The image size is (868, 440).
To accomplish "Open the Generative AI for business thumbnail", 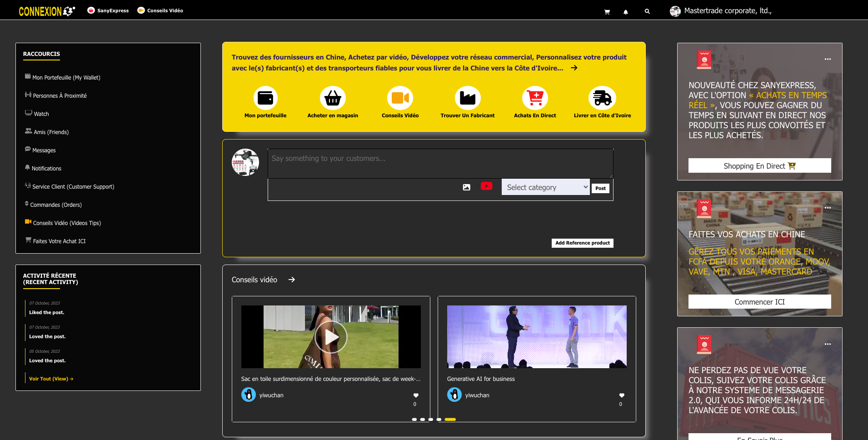I will pos(537,337).
